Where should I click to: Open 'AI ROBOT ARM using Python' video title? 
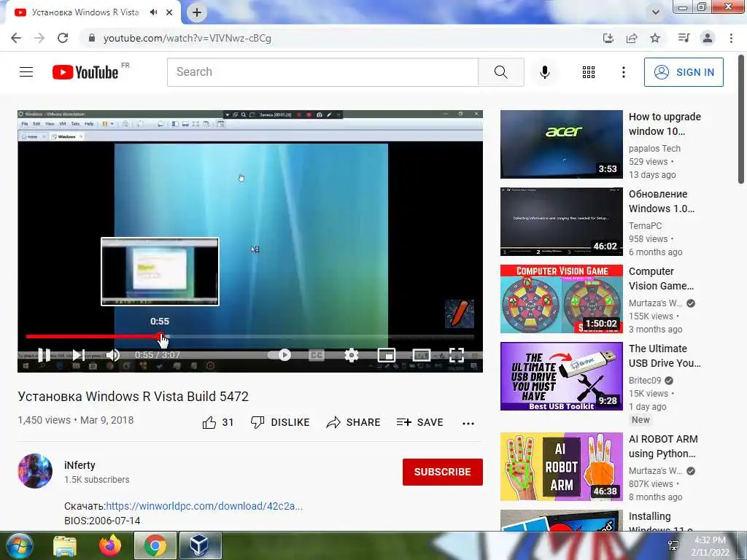click(x=663, y=446)
